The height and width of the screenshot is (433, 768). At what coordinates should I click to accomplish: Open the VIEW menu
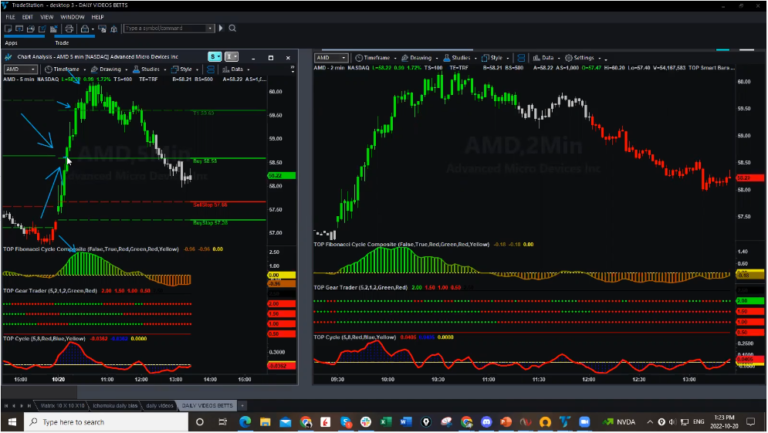pos(47,17)
